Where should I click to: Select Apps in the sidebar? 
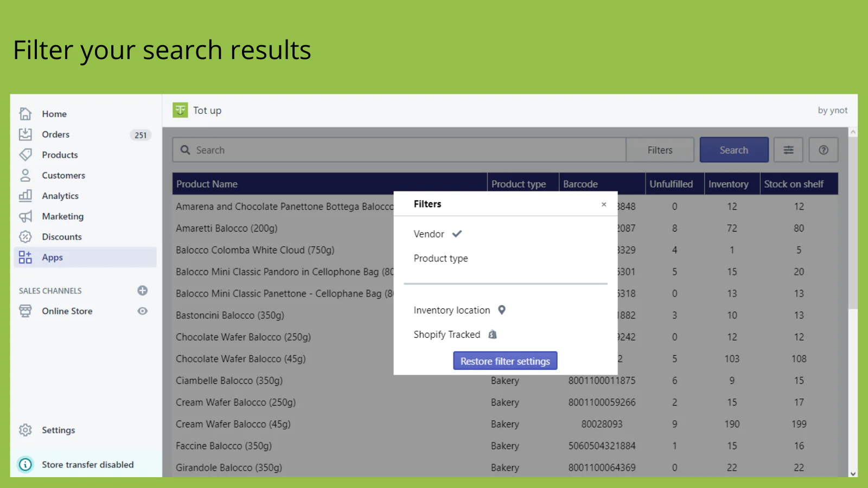pyautogui.click(x=85, y=257)
